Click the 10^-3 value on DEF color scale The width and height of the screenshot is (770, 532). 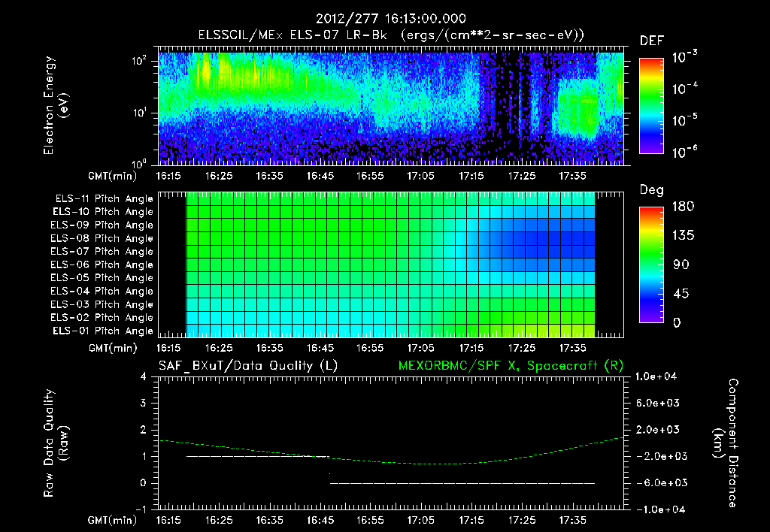pyautogui.click(x=684, y=56)
